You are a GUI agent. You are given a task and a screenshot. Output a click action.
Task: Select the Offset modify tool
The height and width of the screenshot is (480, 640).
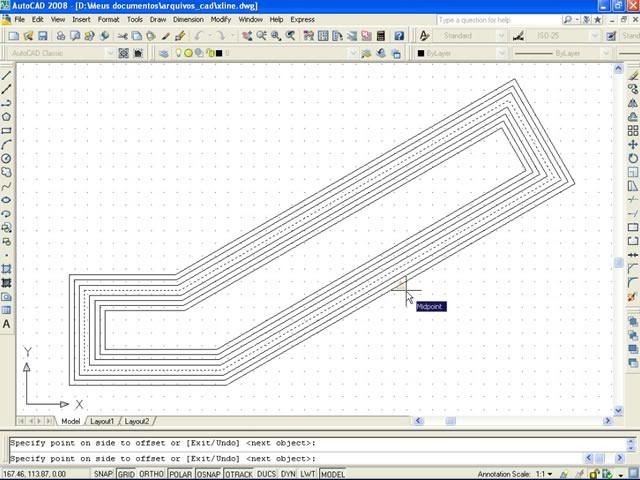pos(633,117)
